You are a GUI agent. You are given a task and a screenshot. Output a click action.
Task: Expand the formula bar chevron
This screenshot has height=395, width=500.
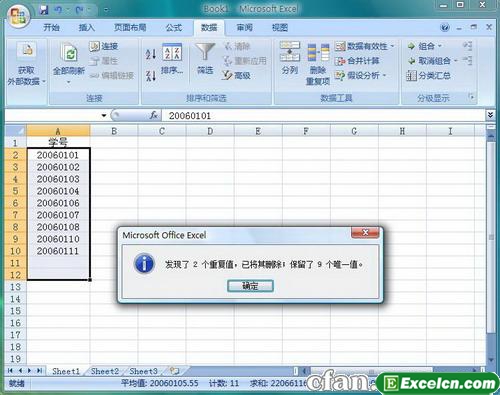click(490, 115)
